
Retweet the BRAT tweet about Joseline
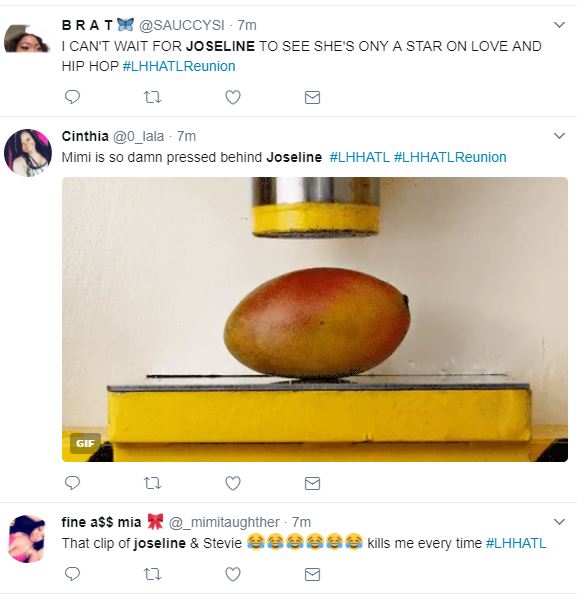click(153, 98)
